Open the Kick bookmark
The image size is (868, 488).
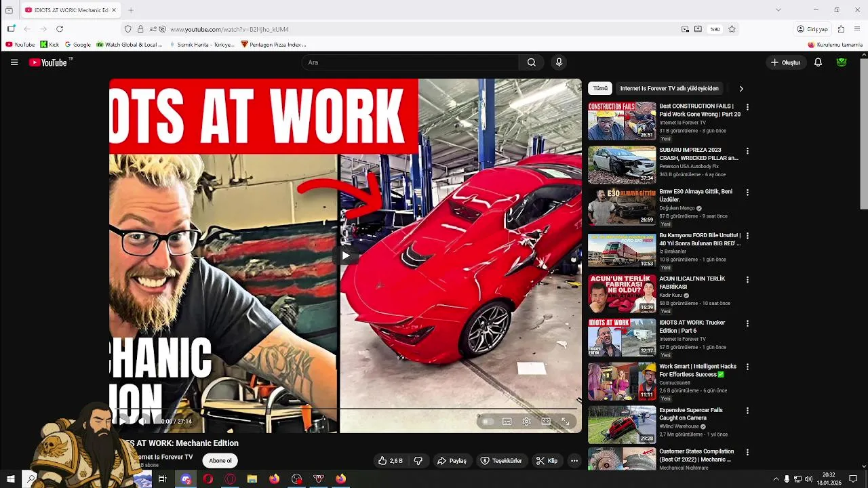tap(50, 45)
